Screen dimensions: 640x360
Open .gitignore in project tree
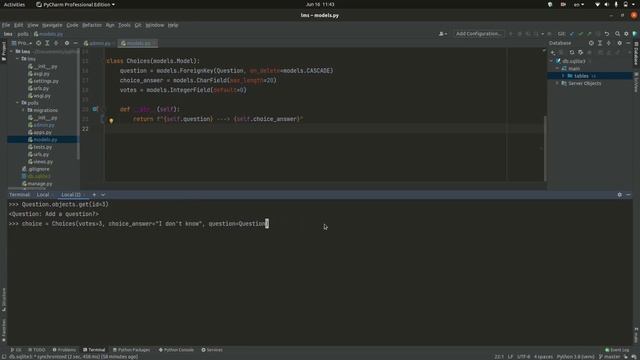pos(36,169)
